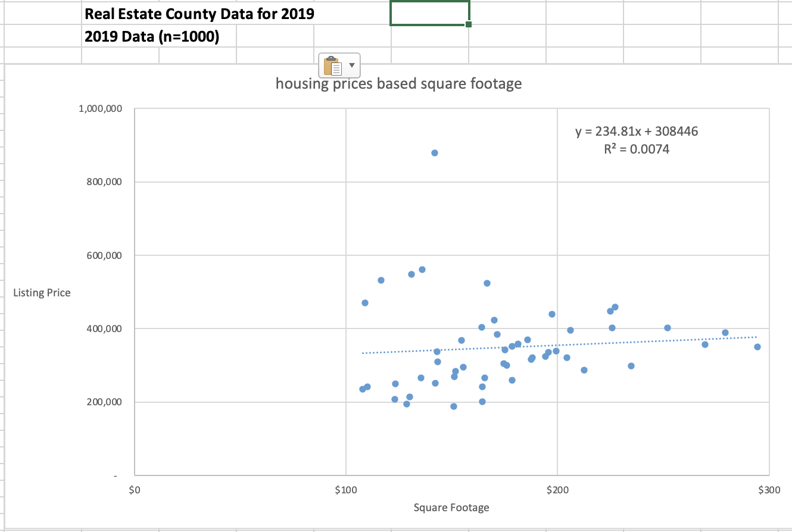
Task: Click the green fill handle of the selected cell
Action: [x=468, y=23]
